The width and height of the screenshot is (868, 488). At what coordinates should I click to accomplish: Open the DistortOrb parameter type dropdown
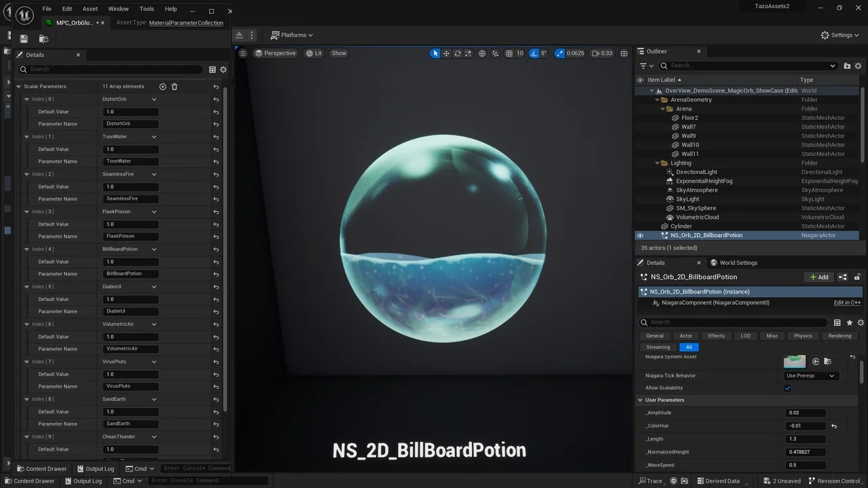coord(130,99)
